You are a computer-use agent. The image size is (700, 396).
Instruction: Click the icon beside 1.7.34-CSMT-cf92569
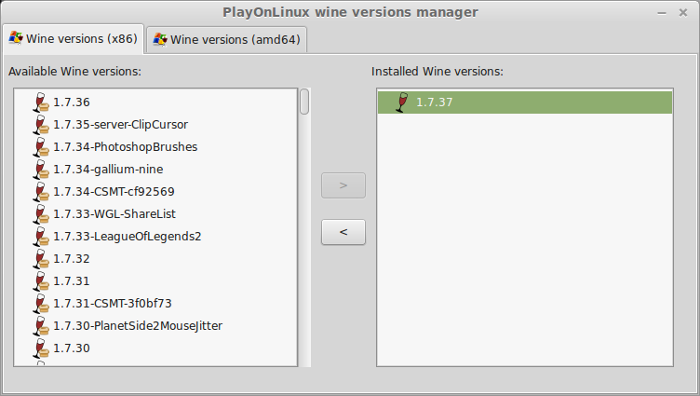41,192
